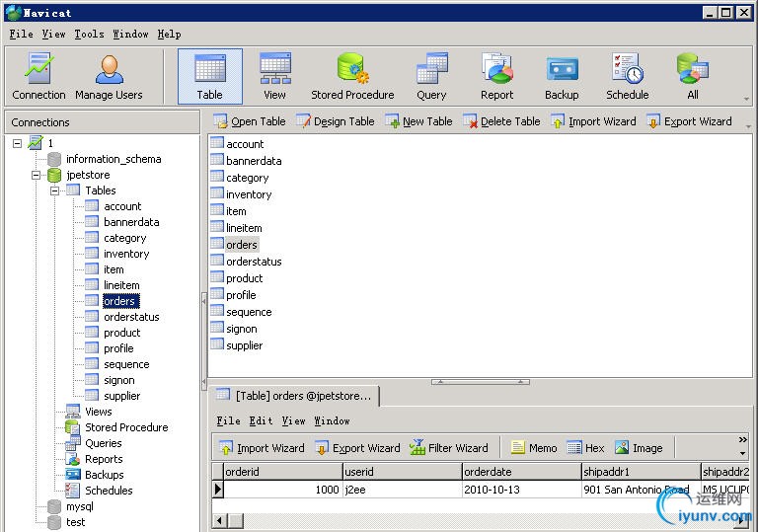Select Queries node in tree
Image resolution: width=758 pixels, height=532 pixels.
[104, 443]
